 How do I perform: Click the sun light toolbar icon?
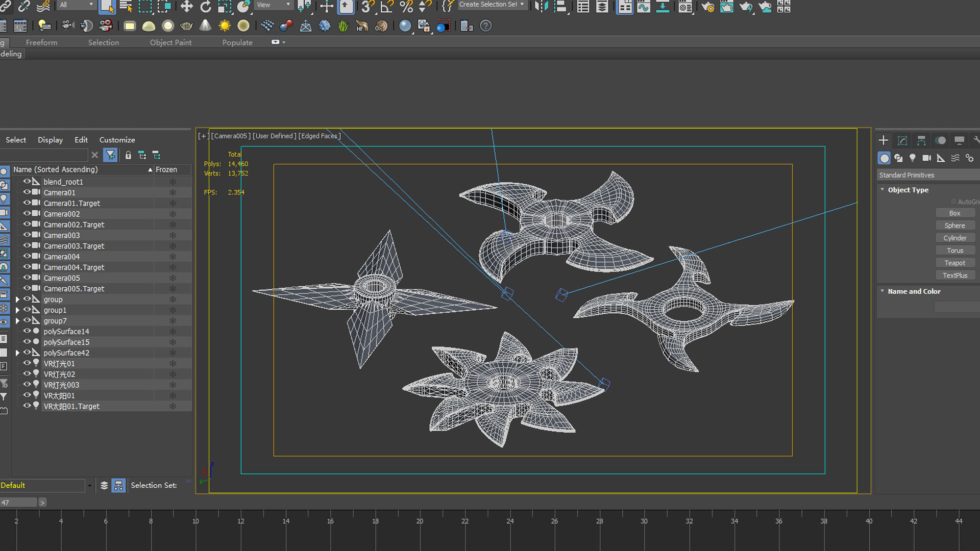[224, 26]
